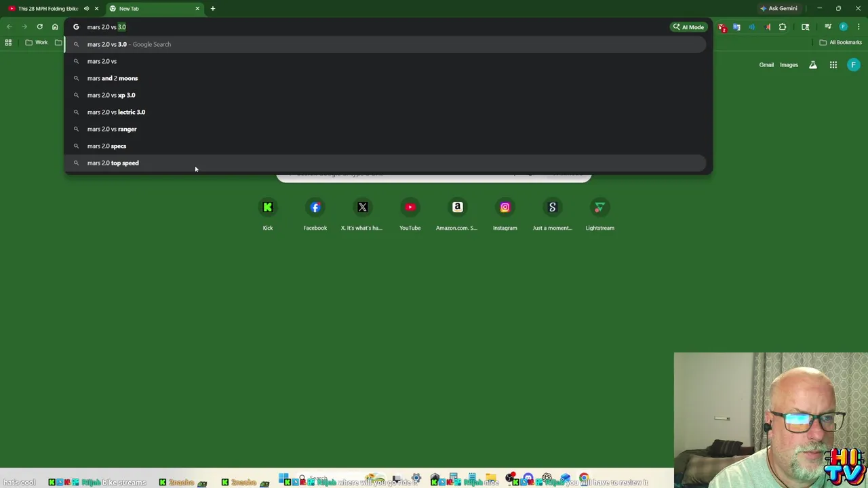Go to the browser home page
This screenshot has height=488, width=868.
(x=55, y=27)
